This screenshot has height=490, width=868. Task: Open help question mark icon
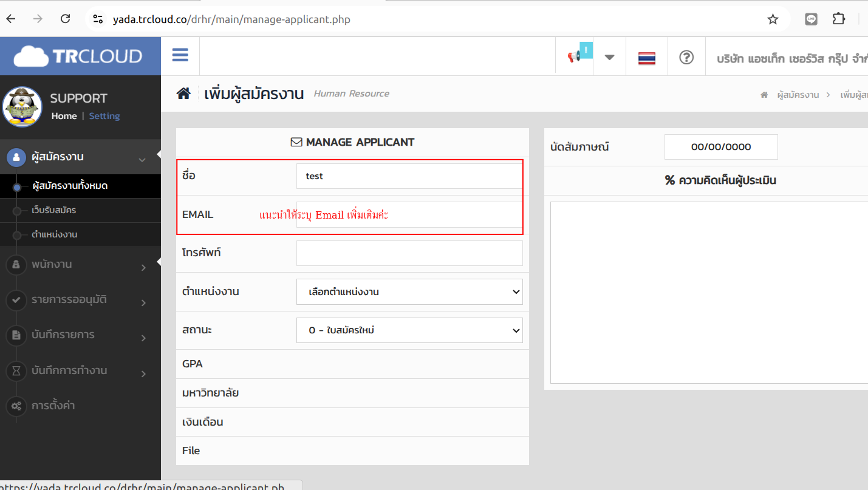(x=686, y=57)
